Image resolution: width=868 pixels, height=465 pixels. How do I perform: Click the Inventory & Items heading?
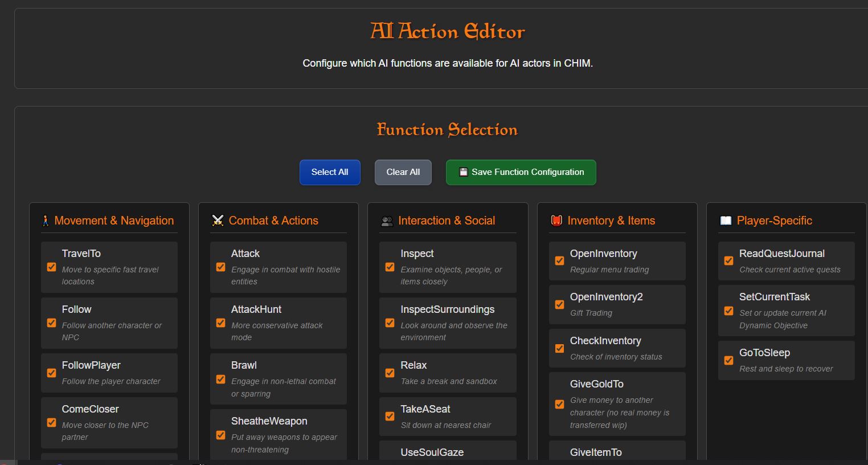[611, 221]
